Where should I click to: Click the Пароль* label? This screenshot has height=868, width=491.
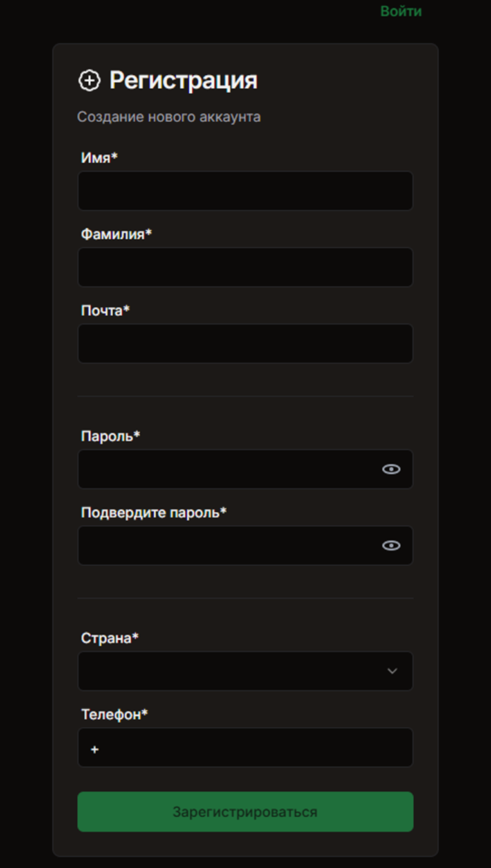pyautogui.click(x=110, y=437)
